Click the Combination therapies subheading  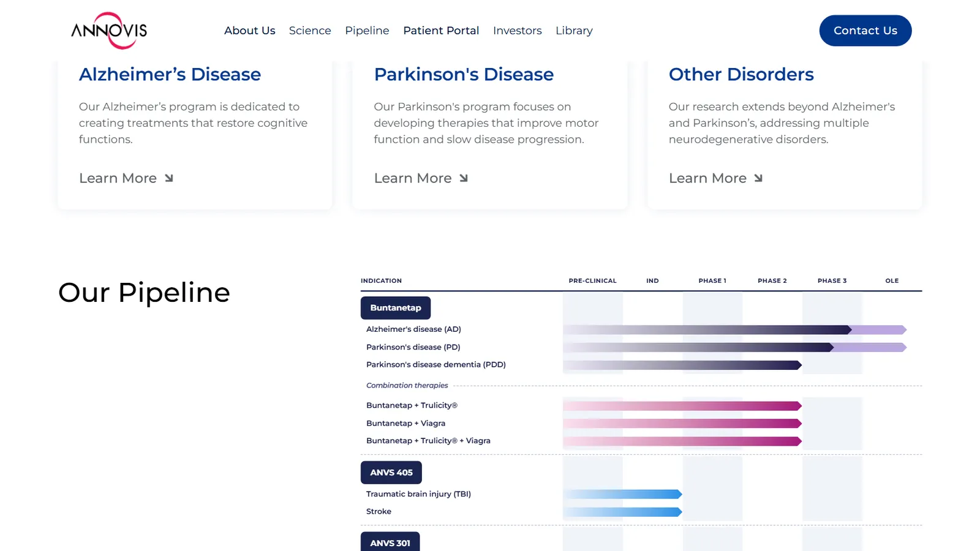(407, 386)
